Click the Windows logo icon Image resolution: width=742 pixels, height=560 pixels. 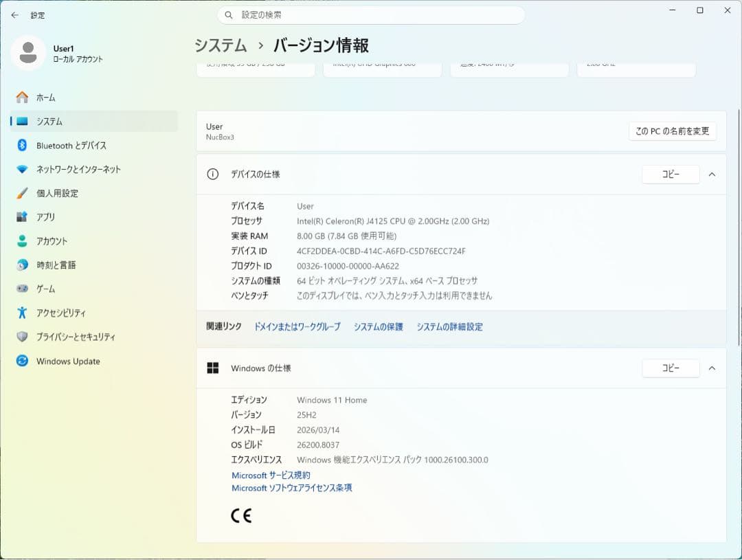[x=213, y=368]
